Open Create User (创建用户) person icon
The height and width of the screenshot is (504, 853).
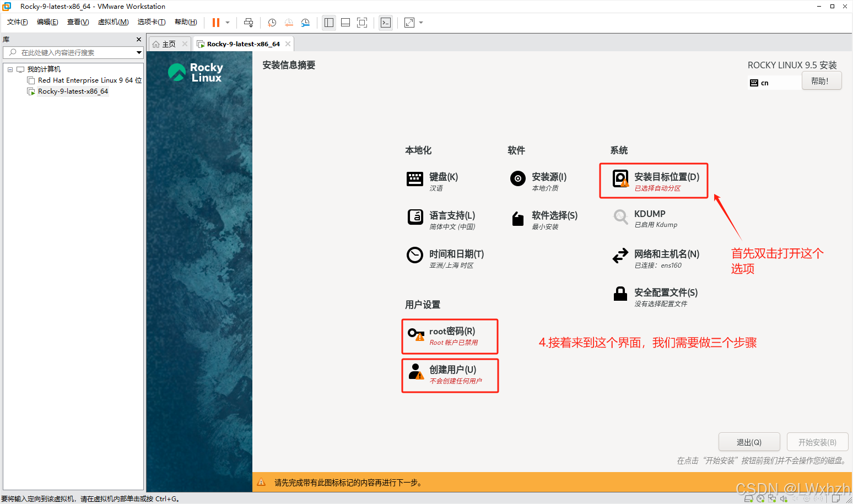point(416,372)
